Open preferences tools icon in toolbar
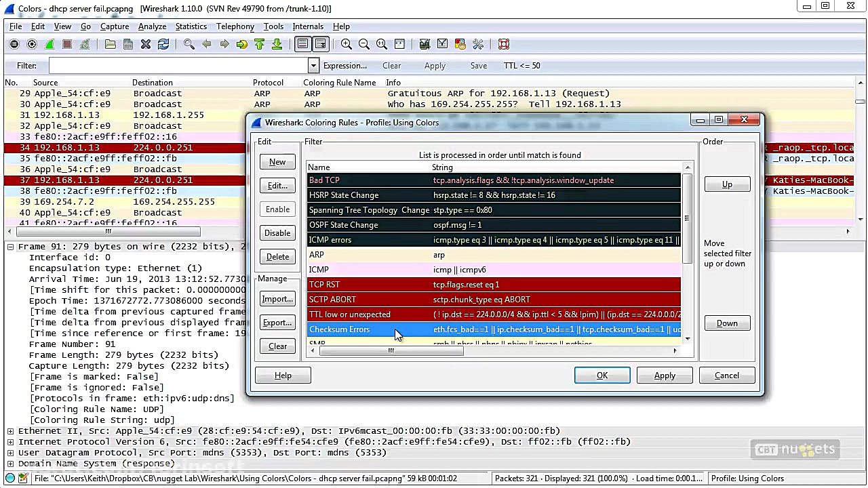Viewport: 868px width, 488px height. [x=478, y=44]
